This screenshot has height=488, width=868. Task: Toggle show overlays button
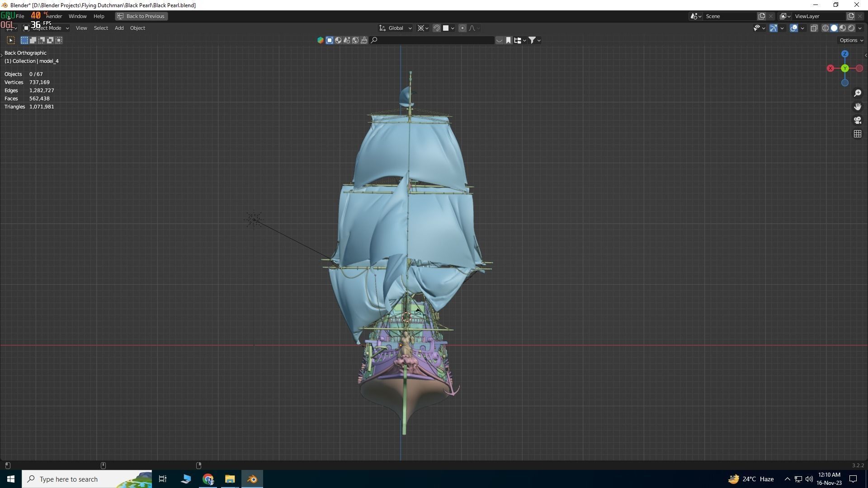794,28
